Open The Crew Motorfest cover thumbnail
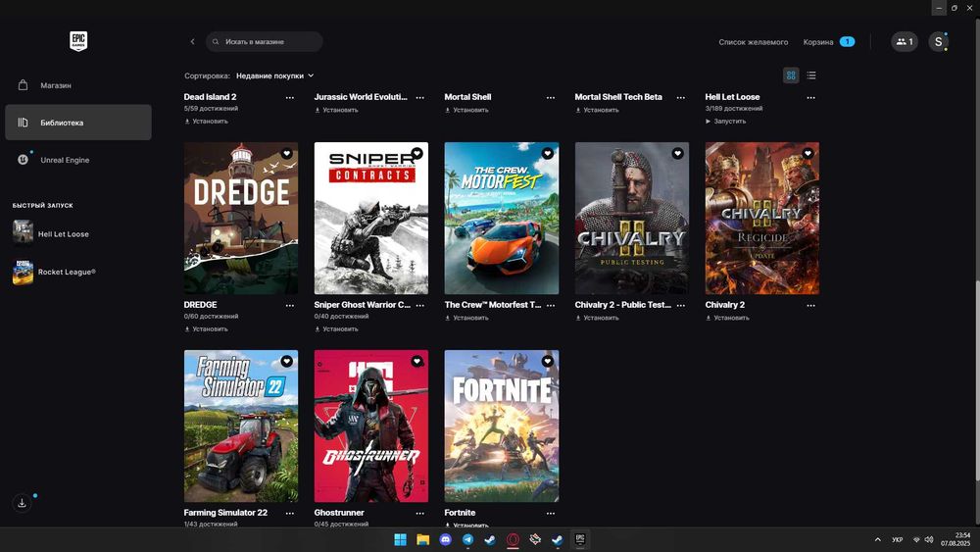The width and height of the screenshot is (980, 552). (x=501, y=219)
